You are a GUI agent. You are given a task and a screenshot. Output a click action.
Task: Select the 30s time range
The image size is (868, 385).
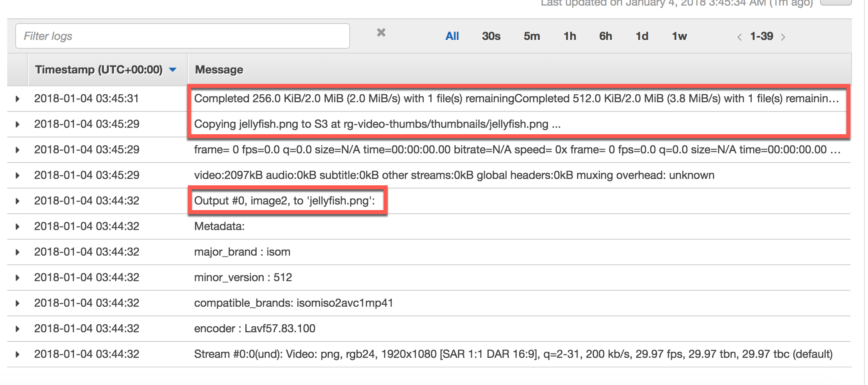pos(491,36)
